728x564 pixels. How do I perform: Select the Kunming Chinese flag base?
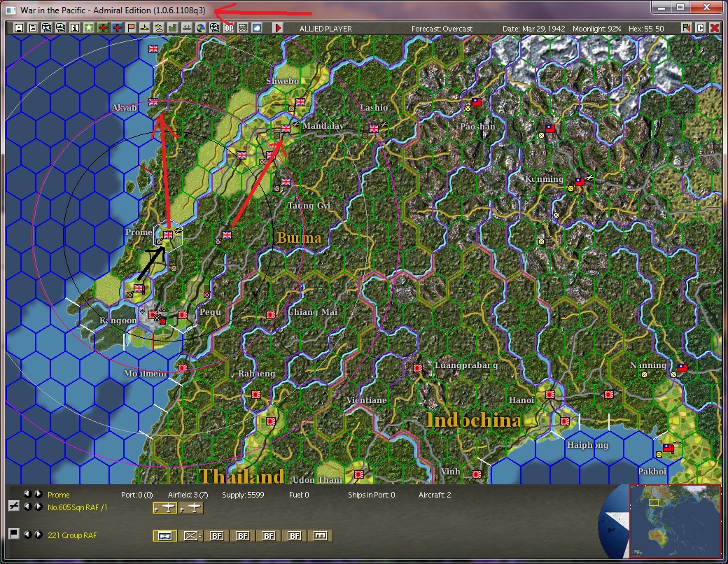pos(580,181)
